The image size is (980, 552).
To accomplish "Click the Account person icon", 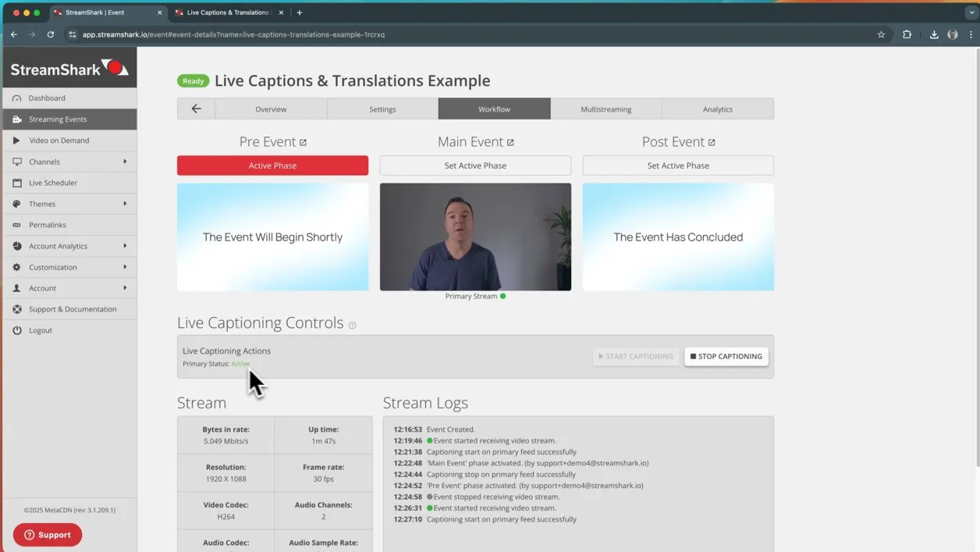I will coord(17,288).
